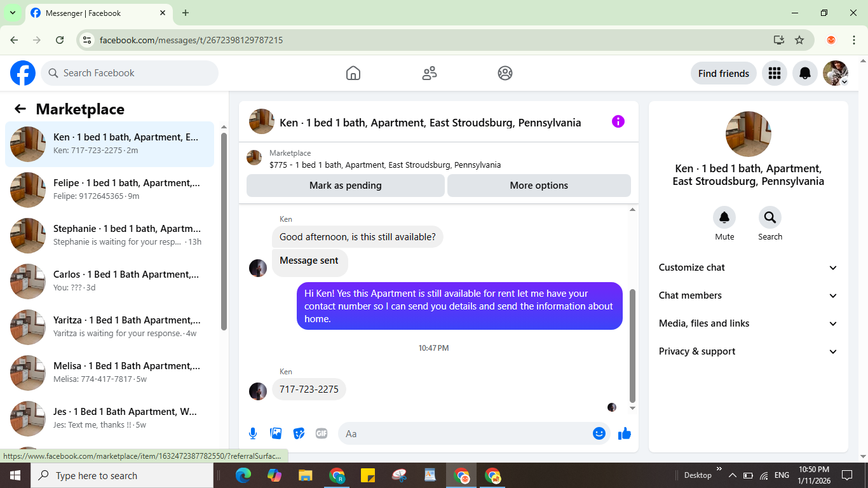Select the Messenger | Facebook browser tab

click(x=98, y=13)
